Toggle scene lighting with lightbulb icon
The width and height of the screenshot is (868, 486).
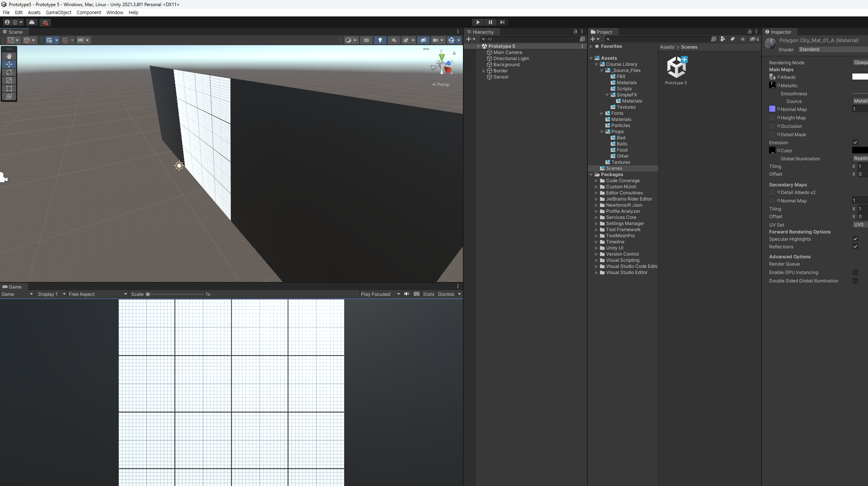380,40
